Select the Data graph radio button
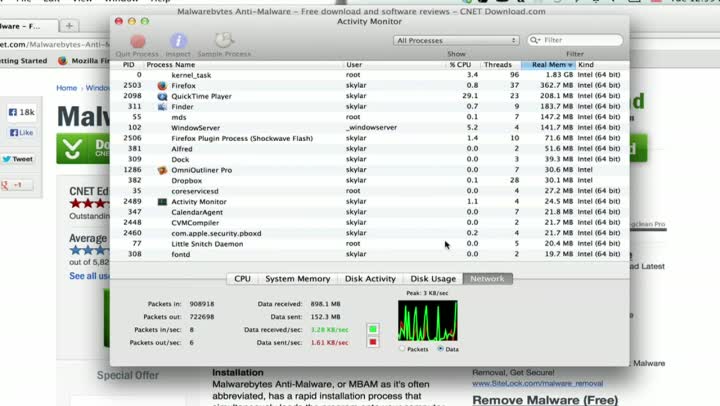 pos(440,349)
